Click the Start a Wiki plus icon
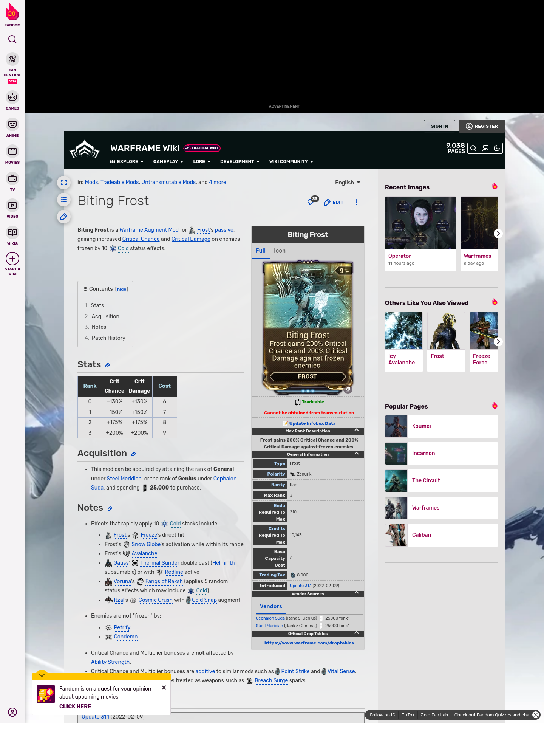Viewport: 544px width, 756px height. [x=12, y=259]
